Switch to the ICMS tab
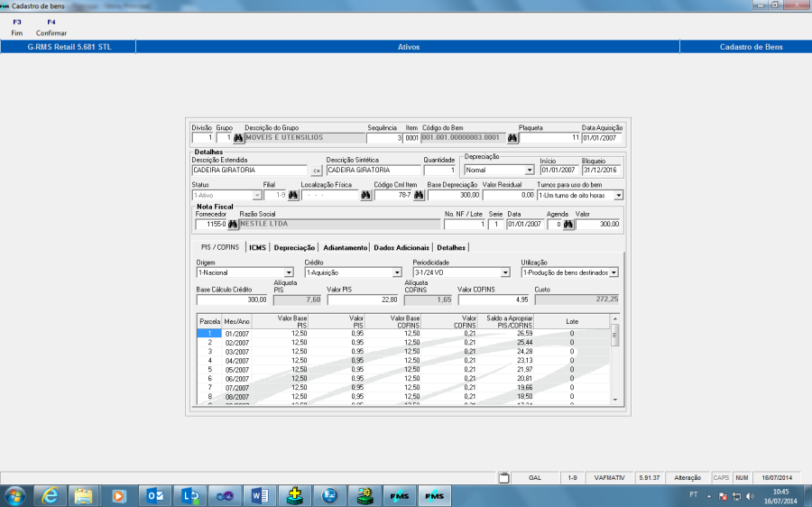Viewport: 812px width, 507px height. coord(257,247)
